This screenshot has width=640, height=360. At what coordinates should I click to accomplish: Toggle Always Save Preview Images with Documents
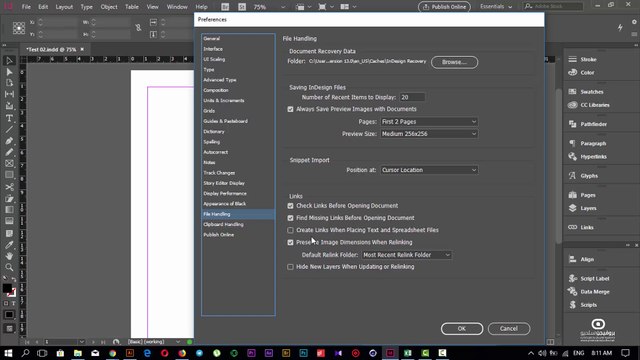click(290, 109)
